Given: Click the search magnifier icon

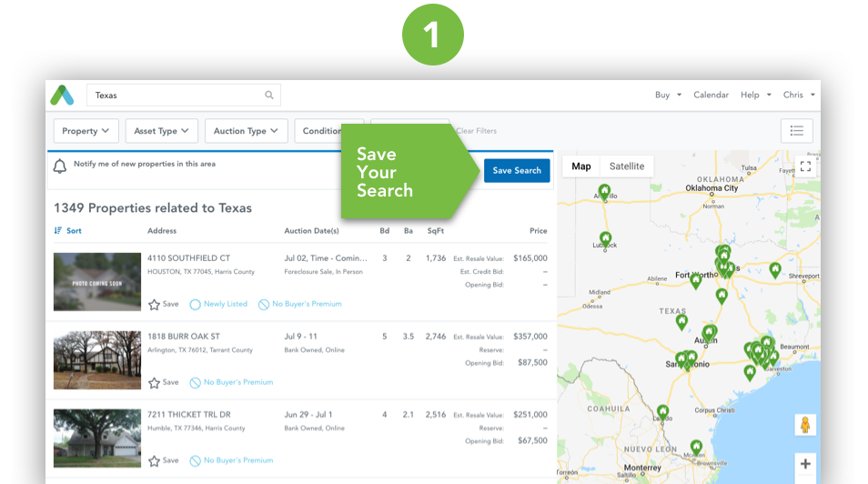Looking at the screenshot, I should coord(269,95).
